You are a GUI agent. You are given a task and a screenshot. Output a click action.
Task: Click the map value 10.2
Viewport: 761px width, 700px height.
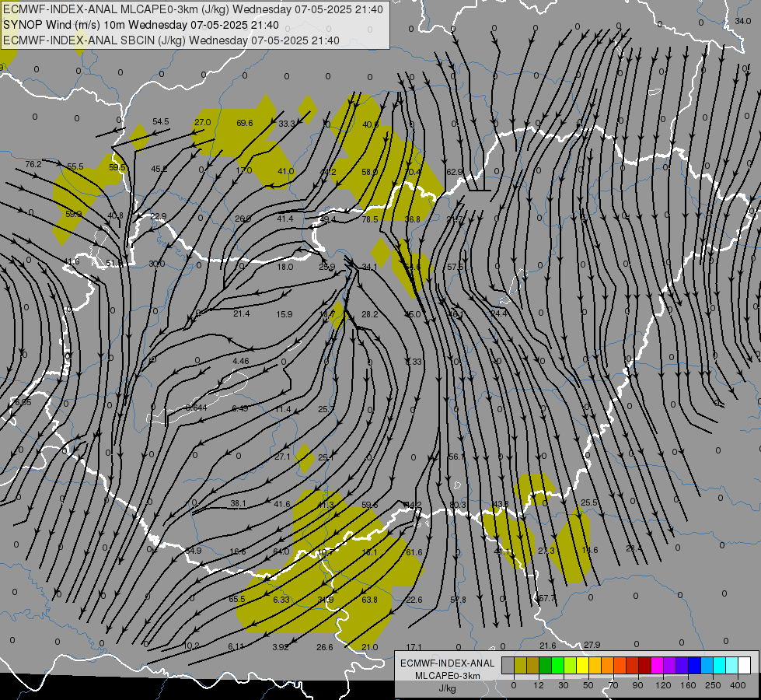[192, 646]
